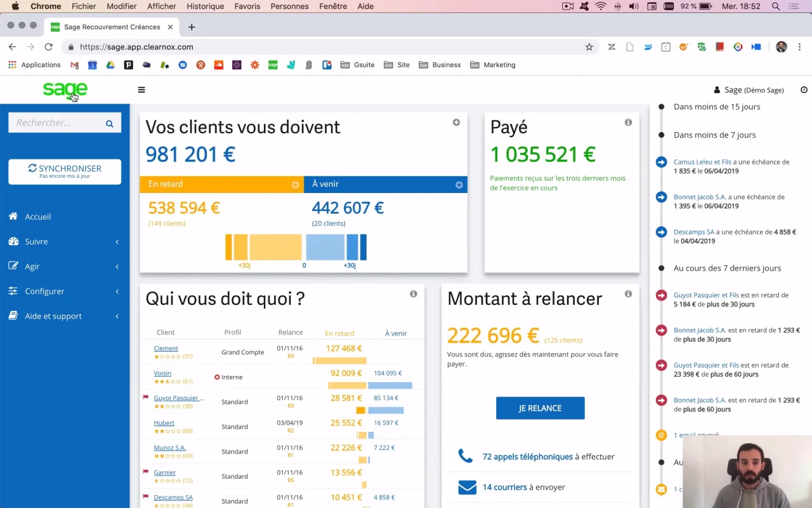This screenshot has height=508, width=812.
Task: Toggle the hamburger sidebar menu
Action: (141, 90)
